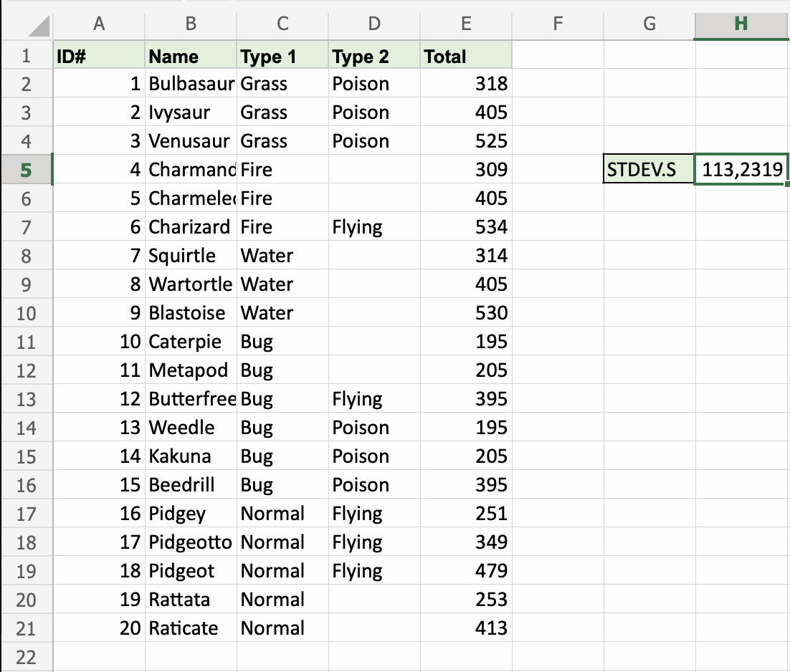
Task: Click the Charizard name cell
Action: point(191,227)
